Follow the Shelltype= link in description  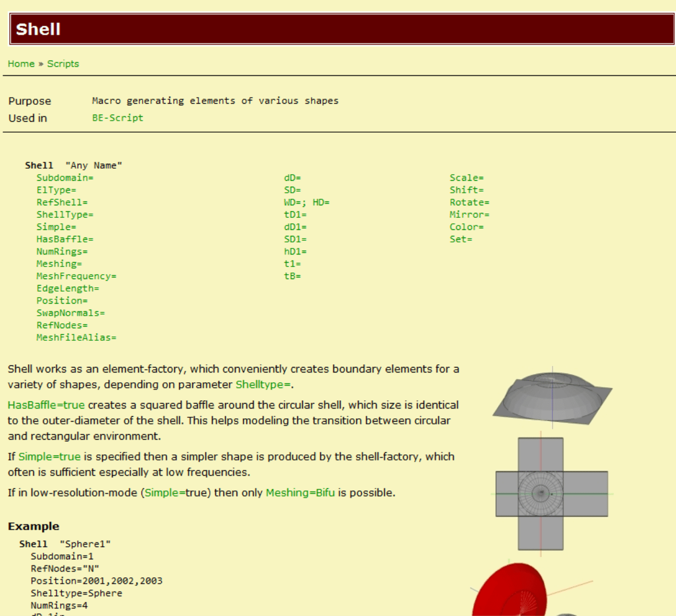(263, 384)
